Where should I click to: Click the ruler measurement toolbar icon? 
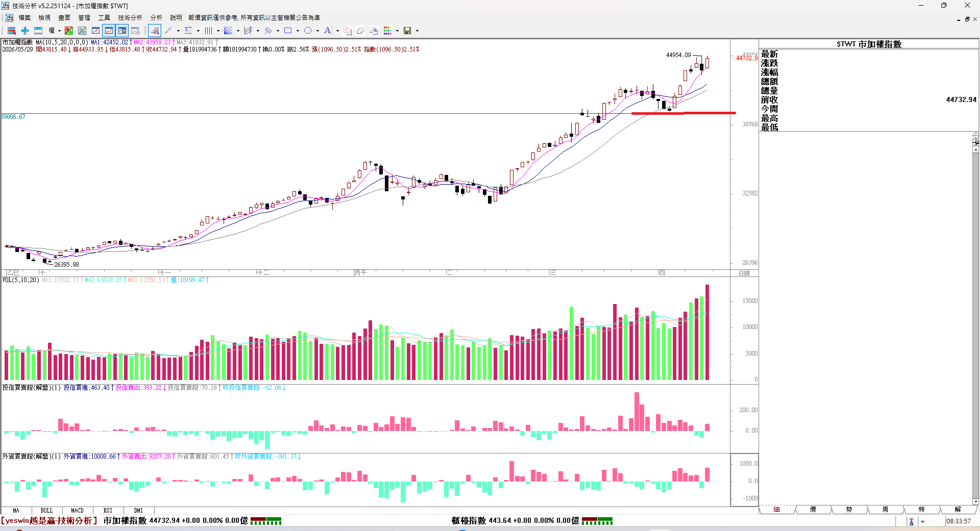(x=38, y=31)
